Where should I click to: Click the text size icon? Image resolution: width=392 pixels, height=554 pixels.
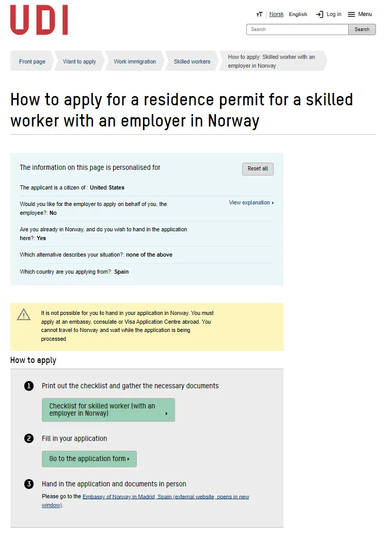point(259,14)
